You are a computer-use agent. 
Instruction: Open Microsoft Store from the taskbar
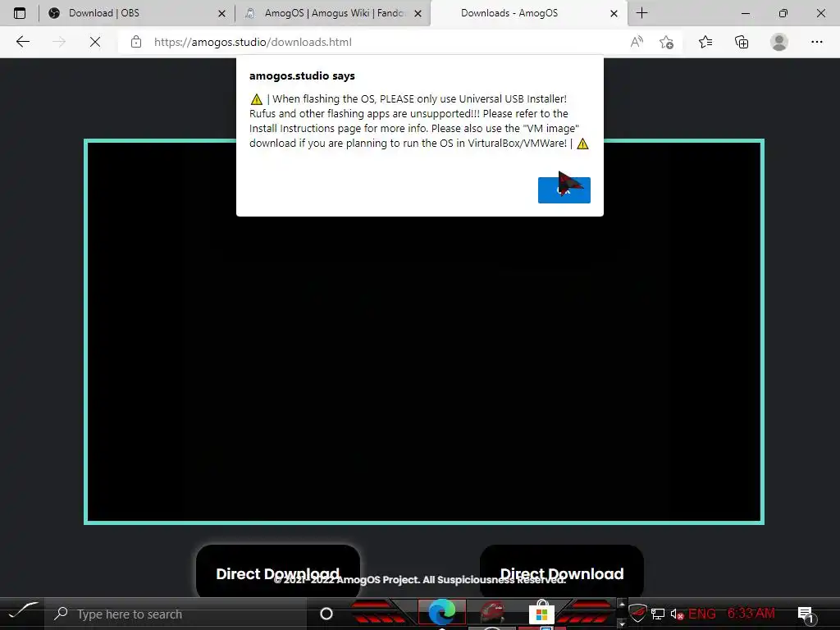tap(541, 612)
